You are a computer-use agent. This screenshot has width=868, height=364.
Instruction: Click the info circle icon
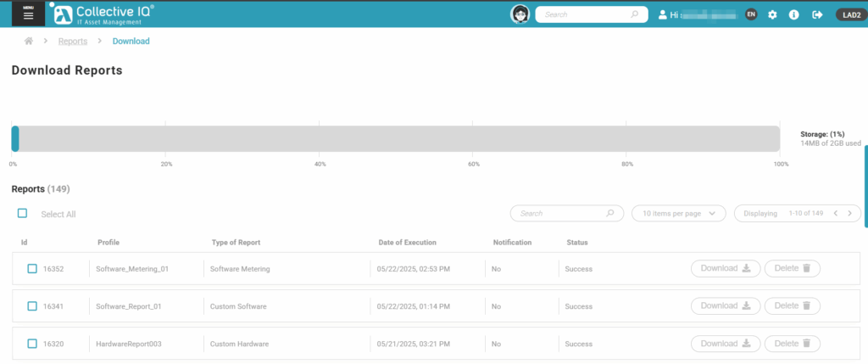point(794,14)
